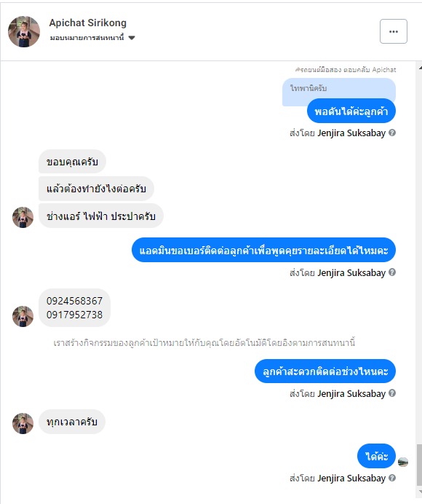Click the scroll-up arrow of the chat scrollbar
Image resolution: width=422 pixels, height=504 pixels.
point(420,68)
